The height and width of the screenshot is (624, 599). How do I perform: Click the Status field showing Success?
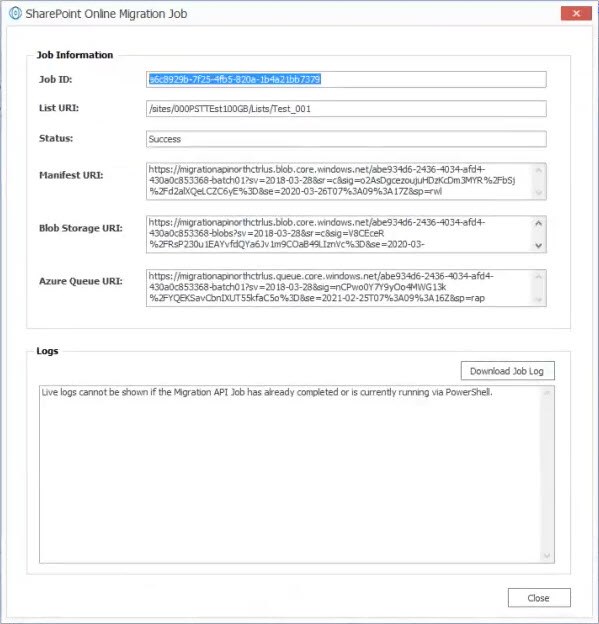346,139
